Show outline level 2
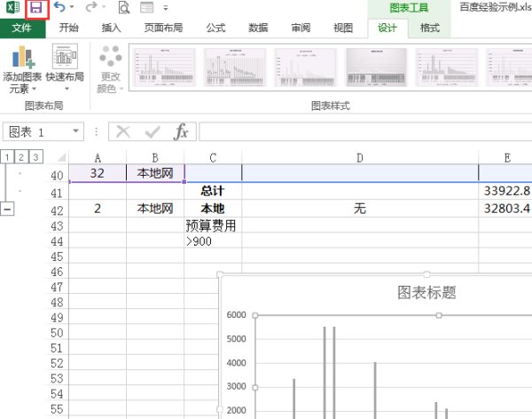The width and height of the screenshot is (532, 419). pos(21,156)
